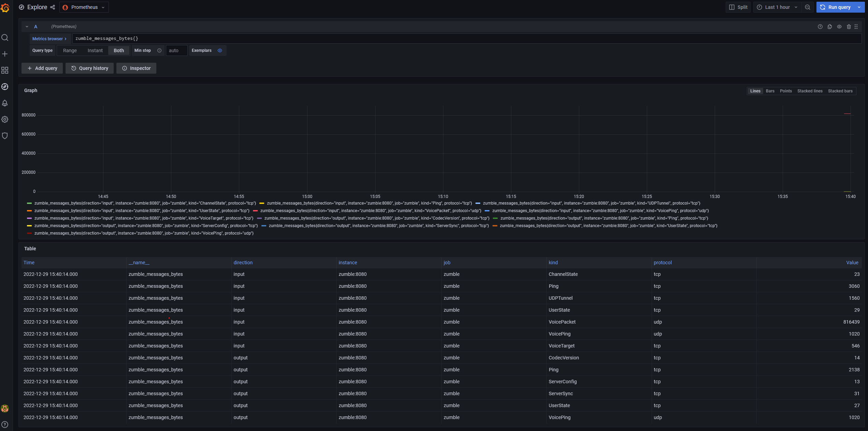Select Both query type
Viewport: 868px width, 431px height.
click(x=119, y=50)
